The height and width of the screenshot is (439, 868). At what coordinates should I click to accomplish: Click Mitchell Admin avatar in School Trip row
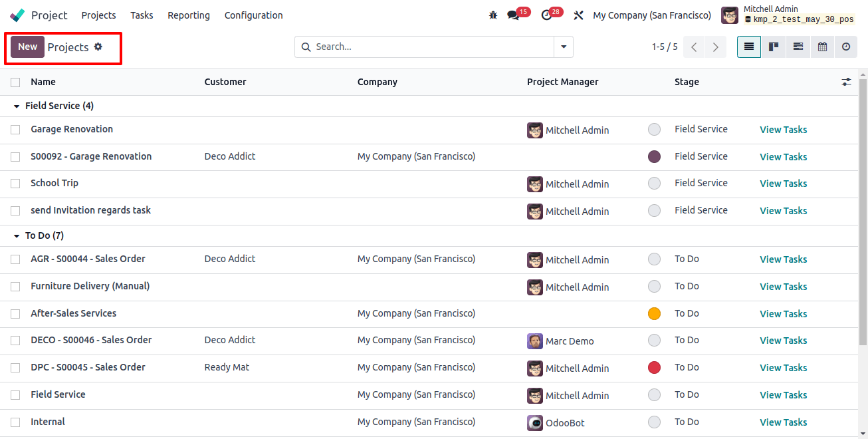click(535, 184)
